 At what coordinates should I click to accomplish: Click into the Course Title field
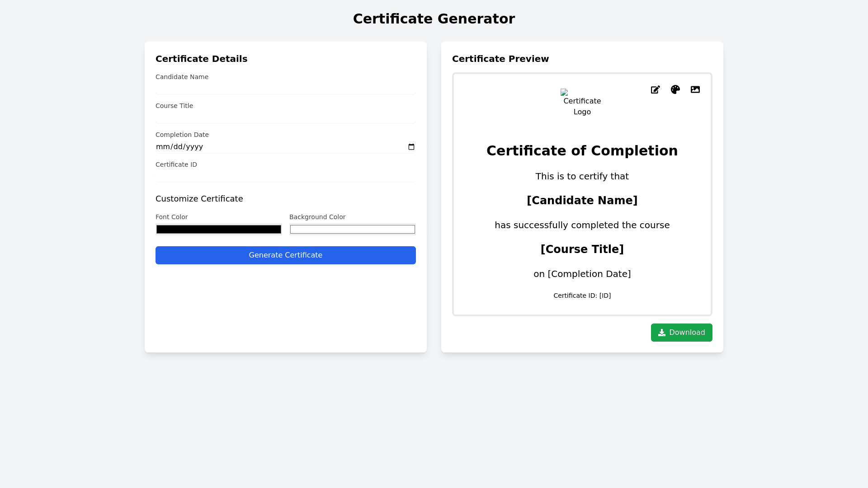click(x=285, y=117)
